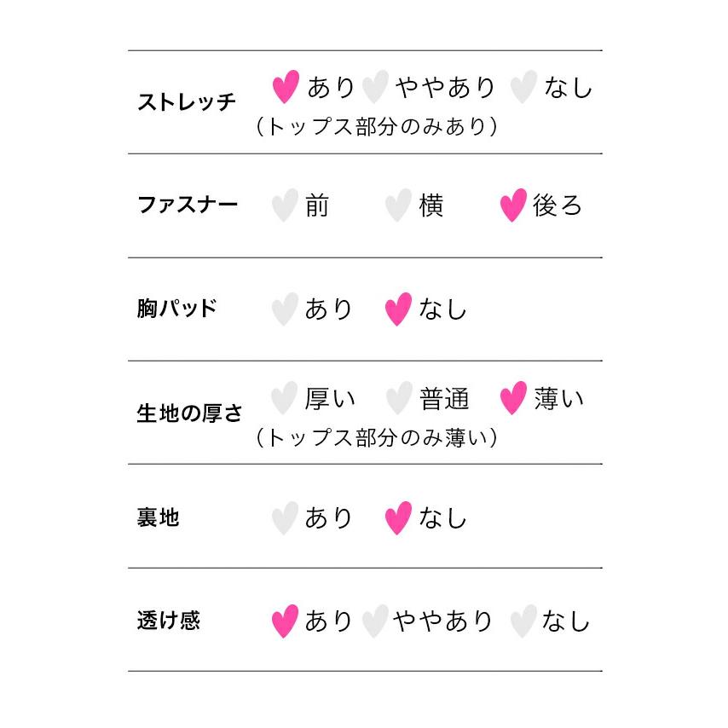Click gray heart beside ファスナー 横
Image resolution: width=728 pixels, height=728 pixels.
pyautogui.click(x=398, y=206)
